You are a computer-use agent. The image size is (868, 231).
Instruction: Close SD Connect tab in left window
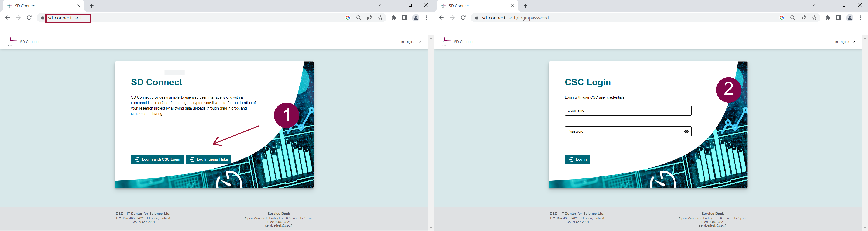pyautogui.click(x=78, y=6)
